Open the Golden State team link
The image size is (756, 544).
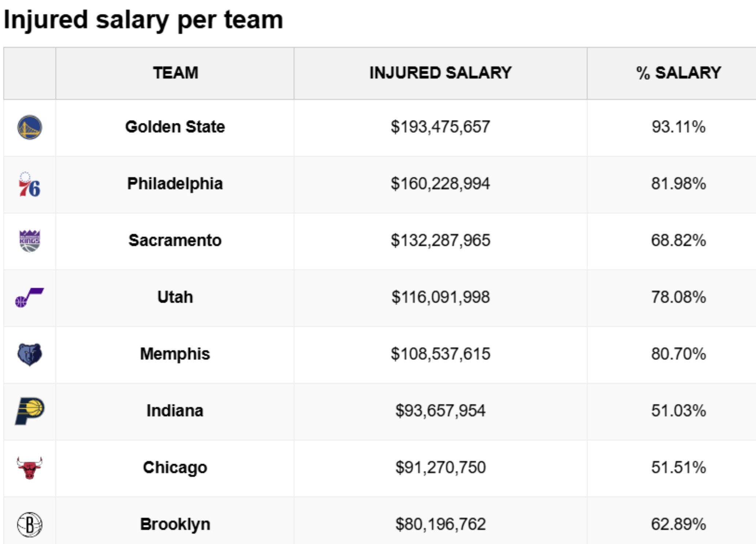pyautogui.click(x=175, y=127)
